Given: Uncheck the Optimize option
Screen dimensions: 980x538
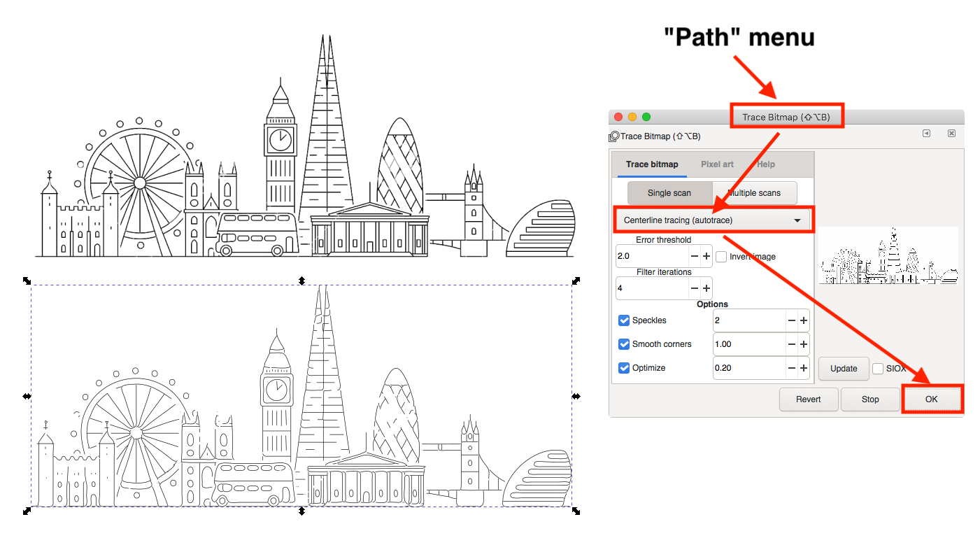Looking at the screenshot, I should tap(624, 368).
